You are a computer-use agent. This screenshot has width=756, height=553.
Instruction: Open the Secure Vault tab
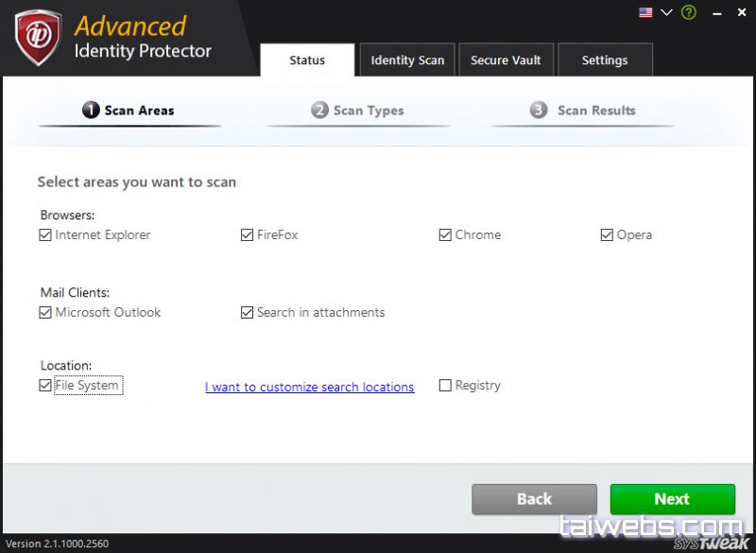click(506, 60)
